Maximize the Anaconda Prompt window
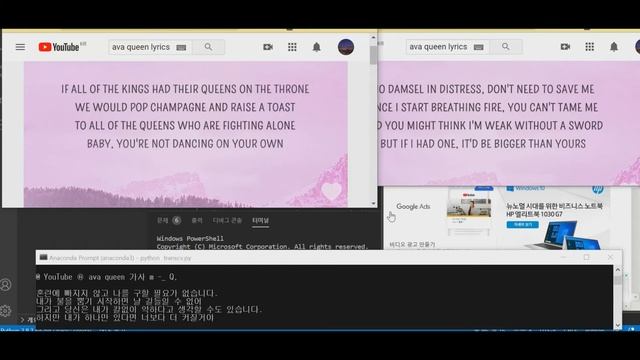This screenshot has height=360, width=640. tap(587, 258)
